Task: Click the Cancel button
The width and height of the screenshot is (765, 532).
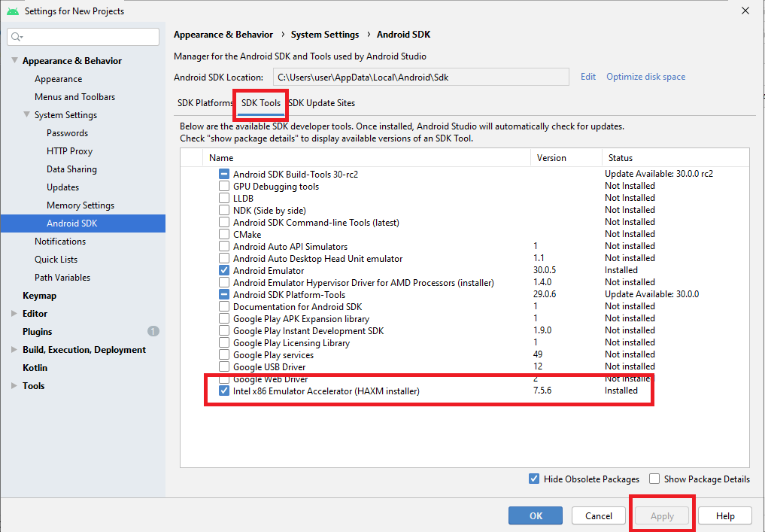Action: point(599,516)
